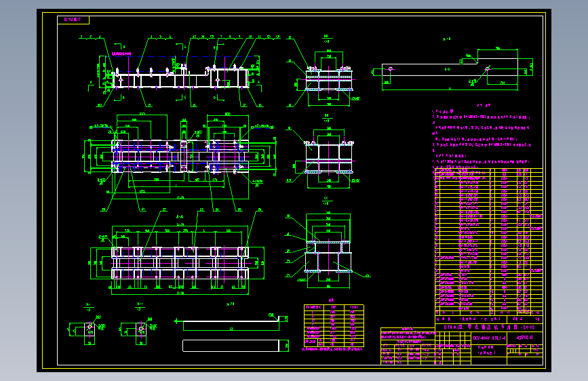Select the small yellow weld table
This screenshot has height=381, width=588.
point(334,325)
